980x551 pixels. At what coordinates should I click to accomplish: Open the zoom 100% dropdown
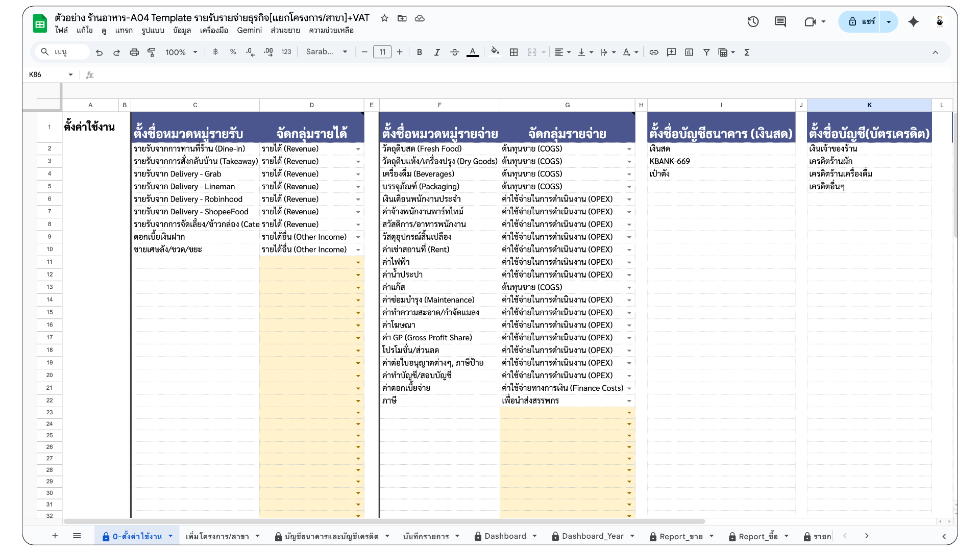click(181, 52)
